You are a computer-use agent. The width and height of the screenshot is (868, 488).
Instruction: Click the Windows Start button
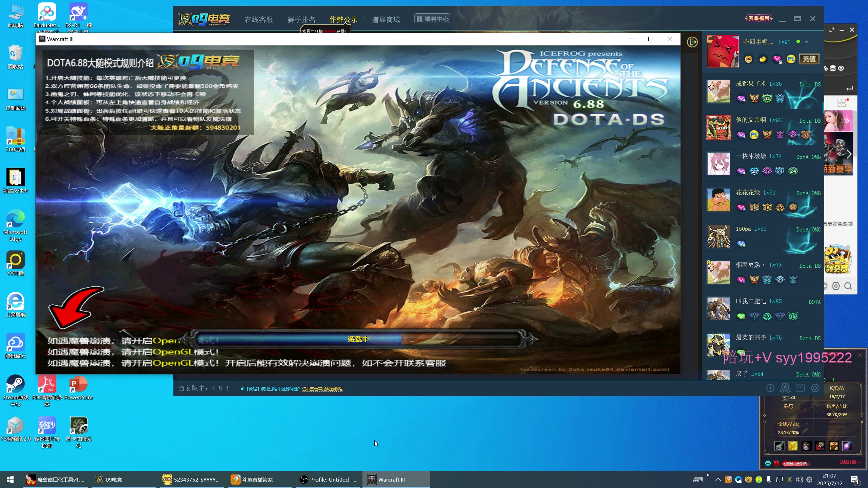point(10,480)
